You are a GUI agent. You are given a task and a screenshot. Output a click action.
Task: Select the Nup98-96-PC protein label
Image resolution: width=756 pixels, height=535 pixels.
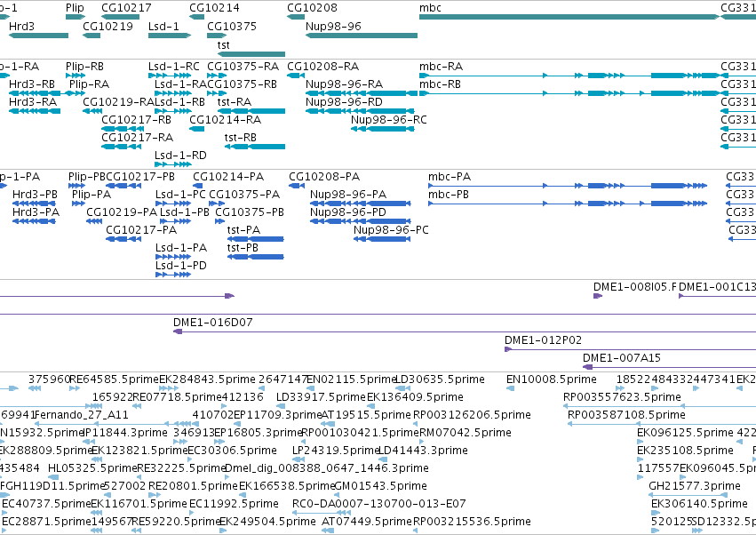click(391, 229)
